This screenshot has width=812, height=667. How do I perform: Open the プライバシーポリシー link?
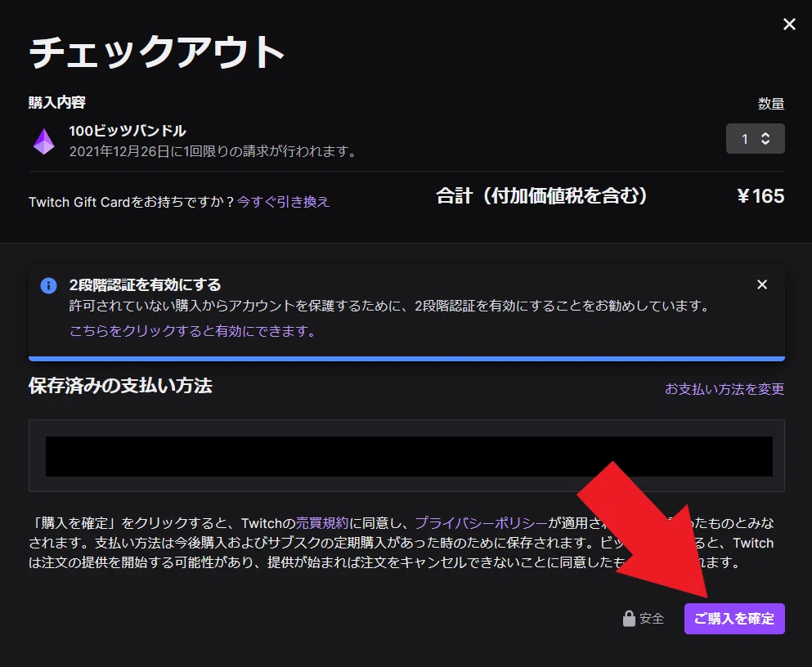(x=481, y=523)
